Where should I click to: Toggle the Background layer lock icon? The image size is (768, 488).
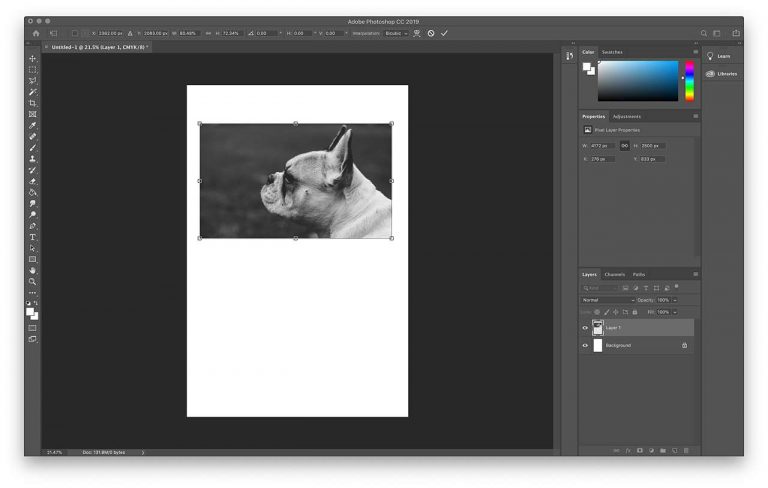pos(684,345)
